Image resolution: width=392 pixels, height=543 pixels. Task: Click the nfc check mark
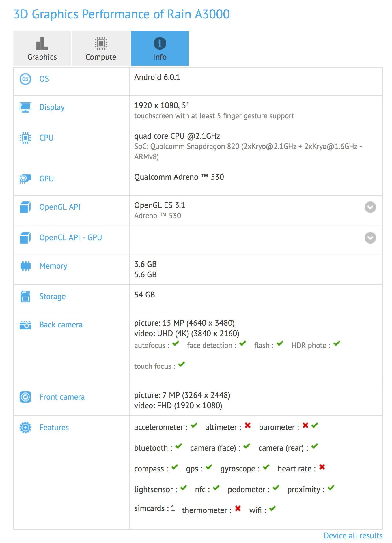tap(216, 488)
